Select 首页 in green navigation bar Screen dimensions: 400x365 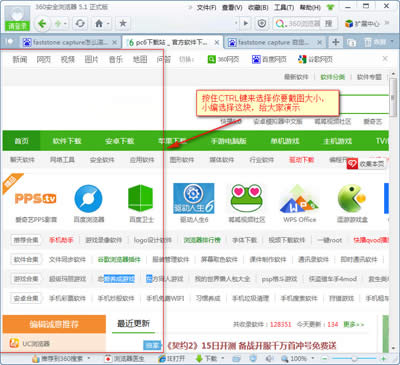pyautogui.click(x=22, y=141)
